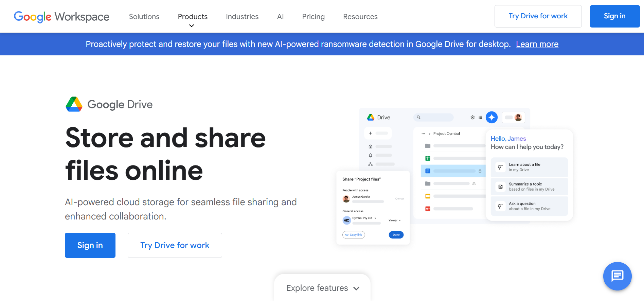Click the settings gear in Drive preview
644x301 pixels.
click(x=472, y=117)
